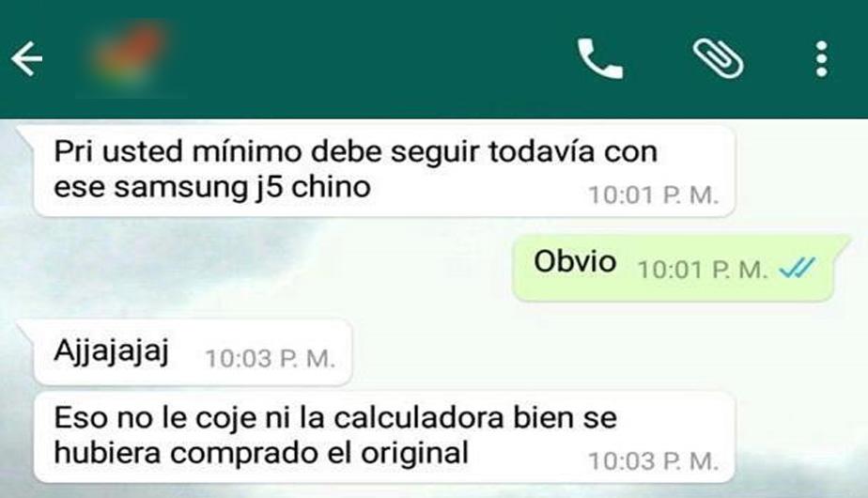Tap the 10:03 P. M. timestamp on last message

click(653, 461)
